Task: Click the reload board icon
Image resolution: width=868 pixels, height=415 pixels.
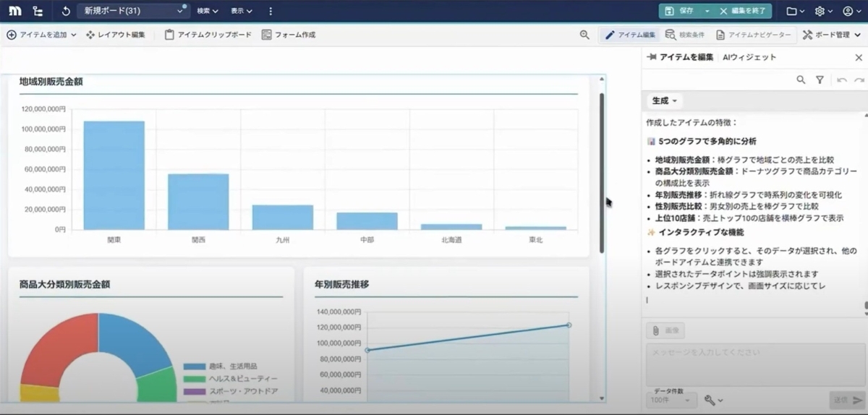Action: click(x=66, y=11)
